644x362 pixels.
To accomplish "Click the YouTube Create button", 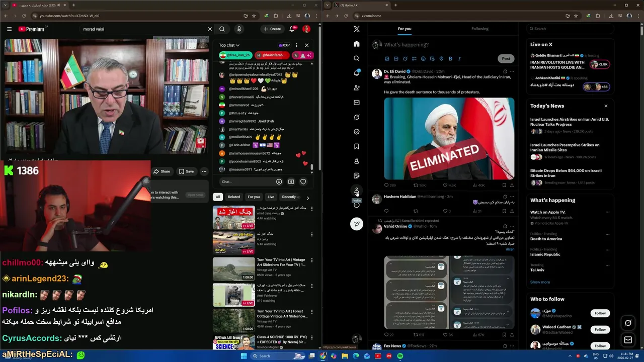I will (272, 29).
